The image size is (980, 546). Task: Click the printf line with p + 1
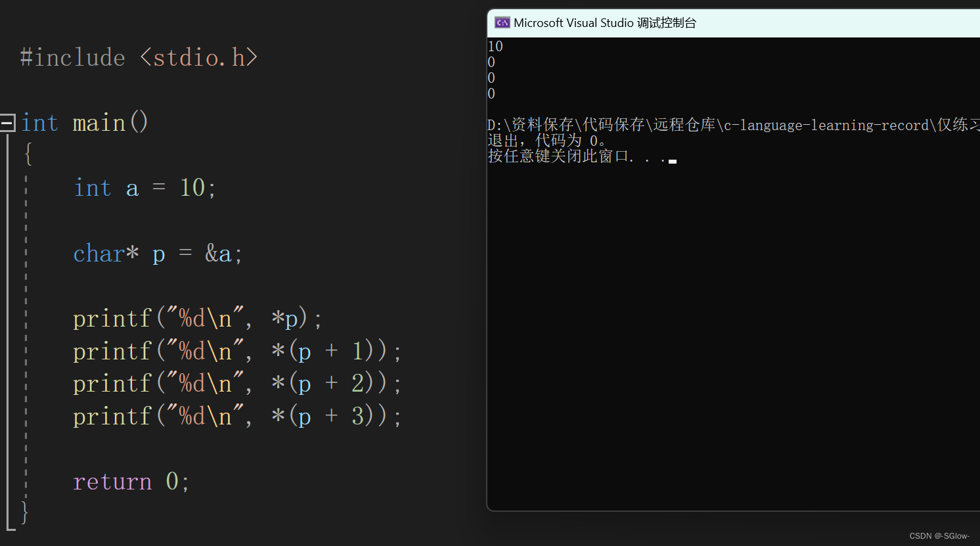pos(236,352)
